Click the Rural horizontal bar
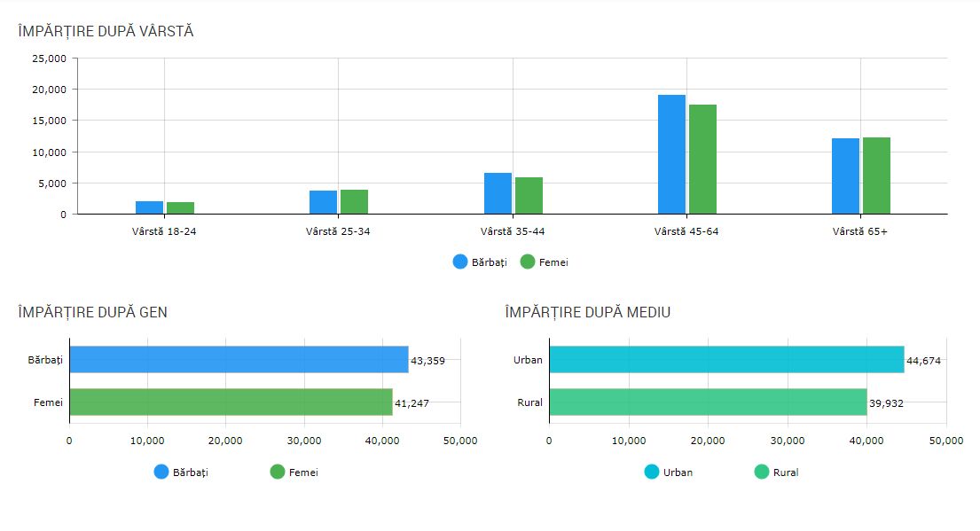 coord(708,402)
